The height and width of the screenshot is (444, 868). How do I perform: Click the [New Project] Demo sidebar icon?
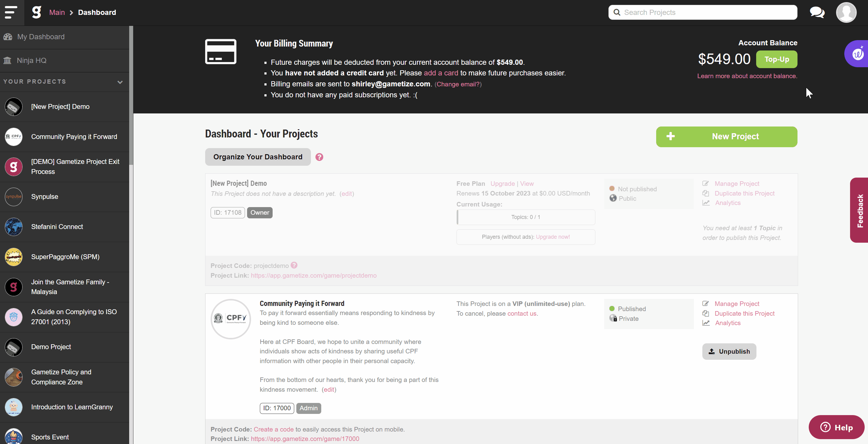(13, 107)
